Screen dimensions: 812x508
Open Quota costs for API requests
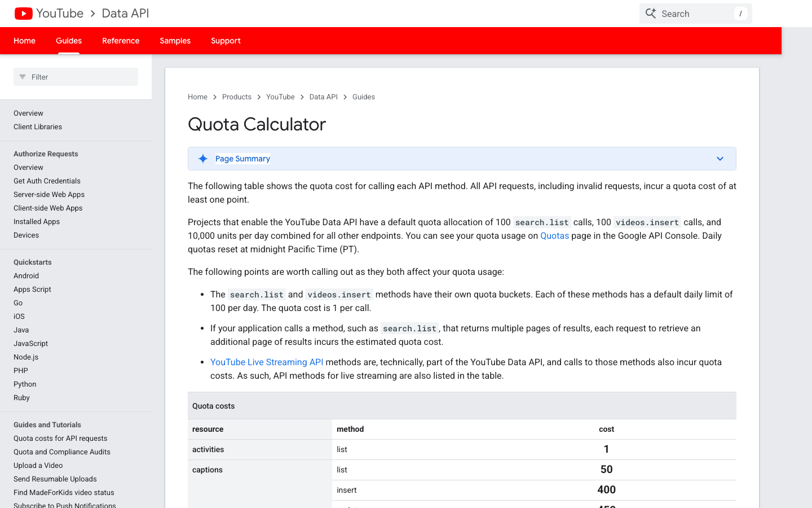click(60, 439)
